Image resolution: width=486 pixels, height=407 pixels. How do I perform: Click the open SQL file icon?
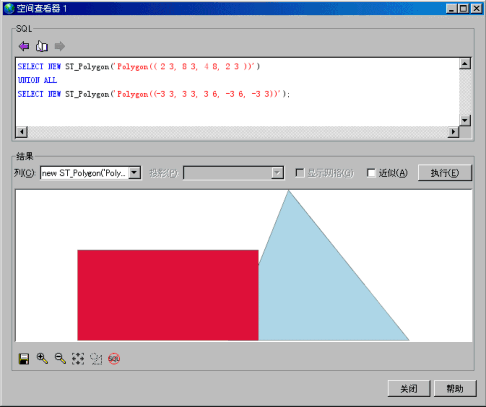click(x=42, y=46)
